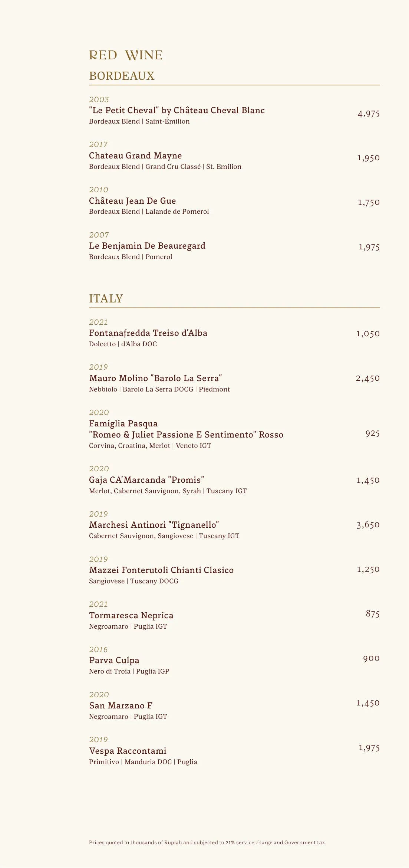Select Vespa Raccontami wine name
The image size is (409, 868).
pyautogui.click(x=128, y=751)
